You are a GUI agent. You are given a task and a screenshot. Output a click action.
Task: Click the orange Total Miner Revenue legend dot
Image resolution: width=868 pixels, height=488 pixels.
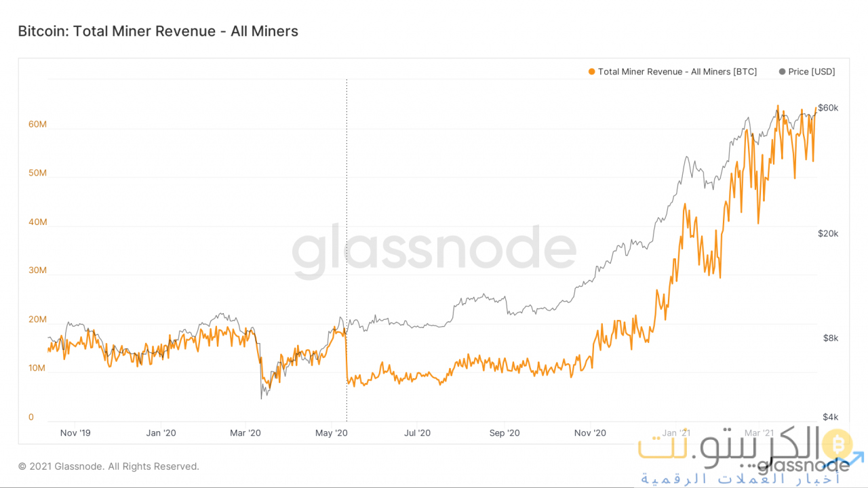click(x=592, y=72)
